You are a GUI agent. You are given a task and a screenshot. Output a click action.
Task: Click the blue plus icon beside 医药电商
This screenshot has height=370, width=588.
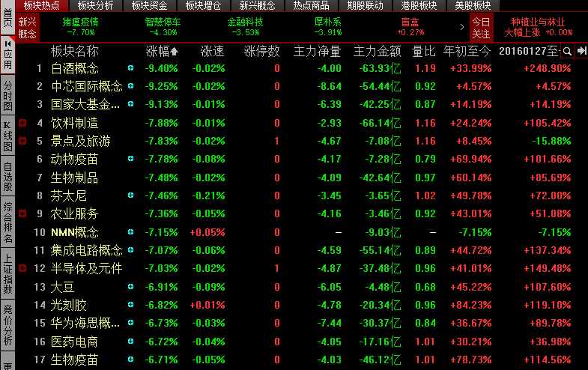130,341
